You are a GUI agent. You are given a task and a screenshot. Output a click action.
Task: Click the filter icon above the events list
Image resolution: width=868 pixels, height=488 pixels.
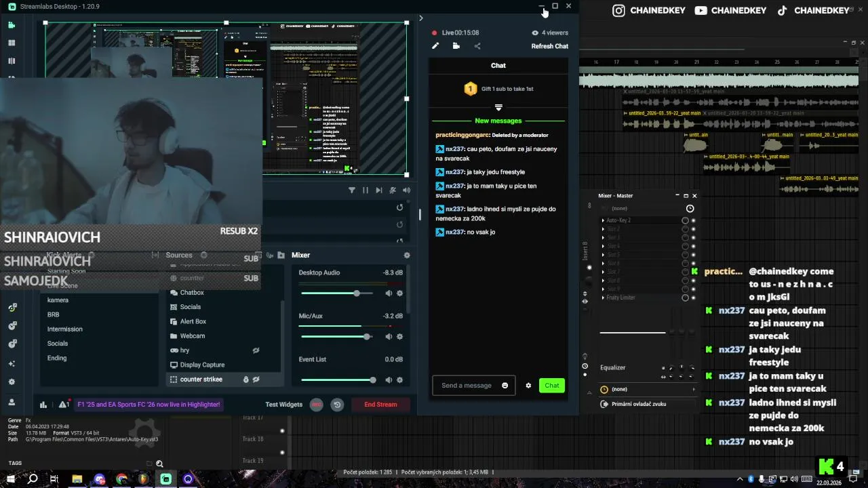pyautogui.click(x=352, y=190)
